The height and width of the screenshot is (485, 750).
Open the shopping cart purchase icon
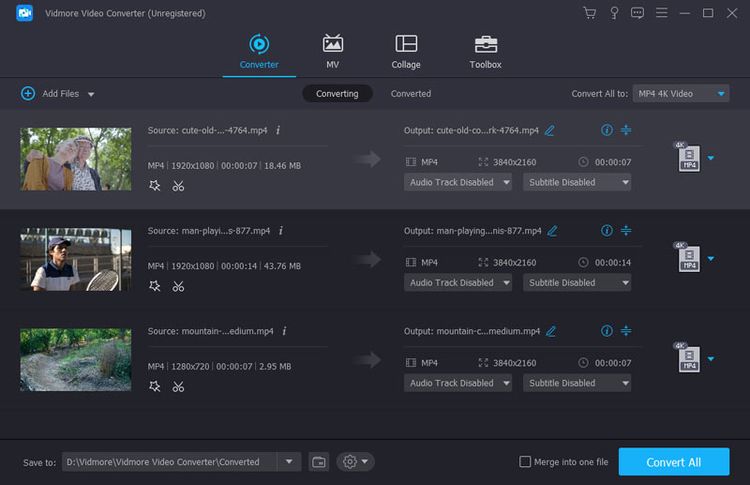589,13
